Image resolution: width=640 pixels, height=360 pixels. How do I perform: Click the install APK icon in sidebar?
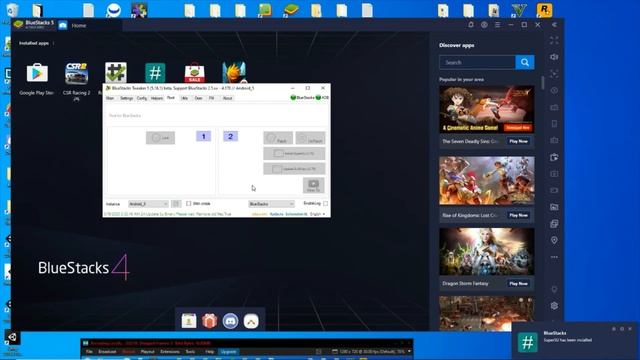click(x=554, y=157)
